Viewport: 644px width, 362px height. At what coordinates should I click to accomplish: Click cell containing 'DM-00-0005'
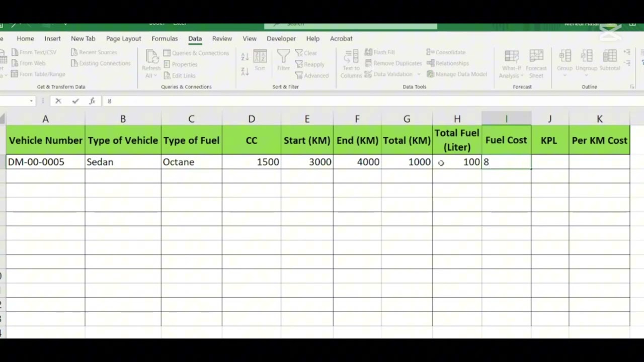tap(45, 162)
